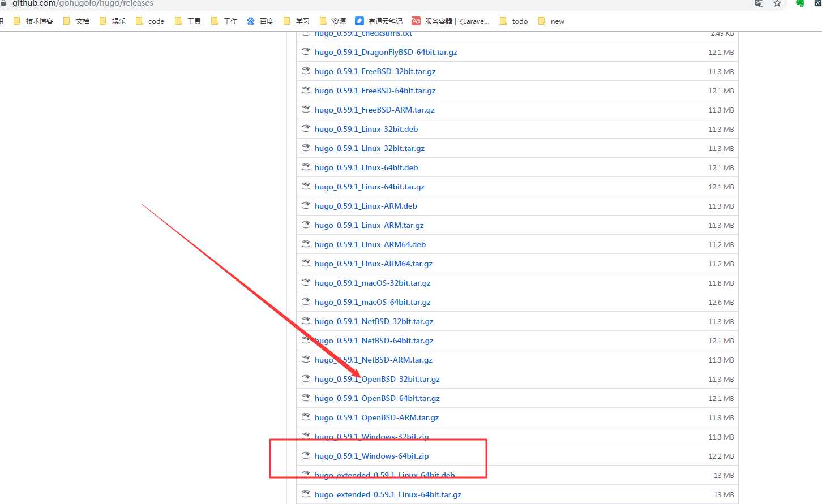
Task: Open the 有道云笔记 bookmark
Action: click(379, 21)
